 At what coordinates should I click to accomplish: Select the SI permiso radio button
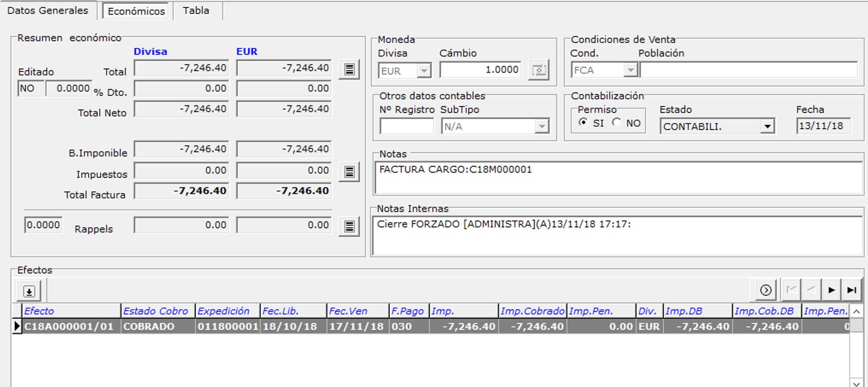pyautogui.click(x=583, y=123)
